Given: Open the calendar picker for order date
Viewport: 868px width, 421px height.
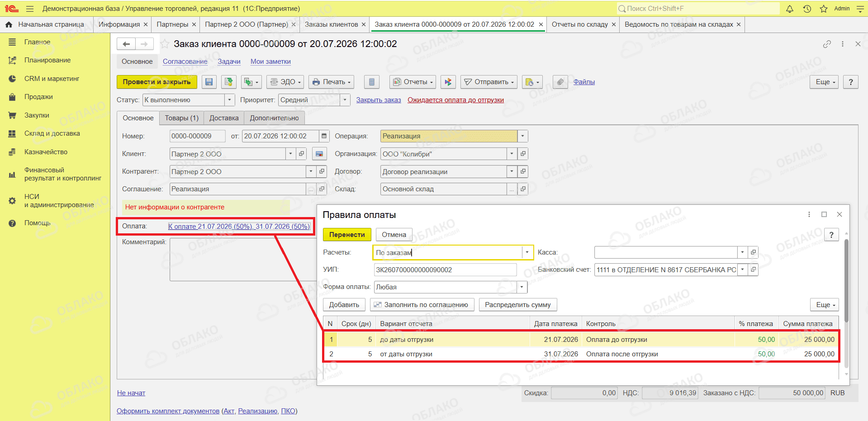Looking at the screenshot, I should [x=324, y=136].
